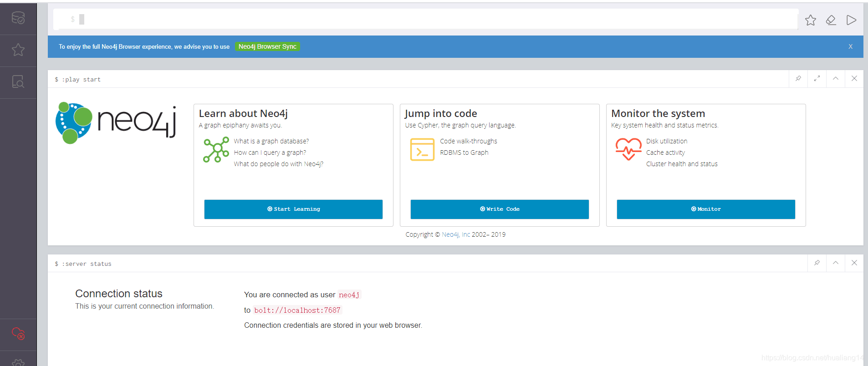868x366 pixels.
Task: Click 'What is a graph database?' text
Action: (x=271, y=141)
